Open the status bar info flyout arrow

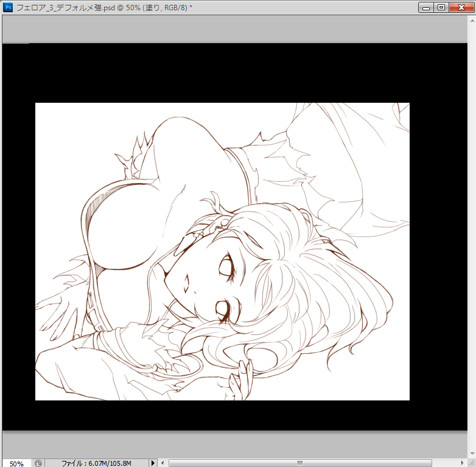[x=153, y=463]
